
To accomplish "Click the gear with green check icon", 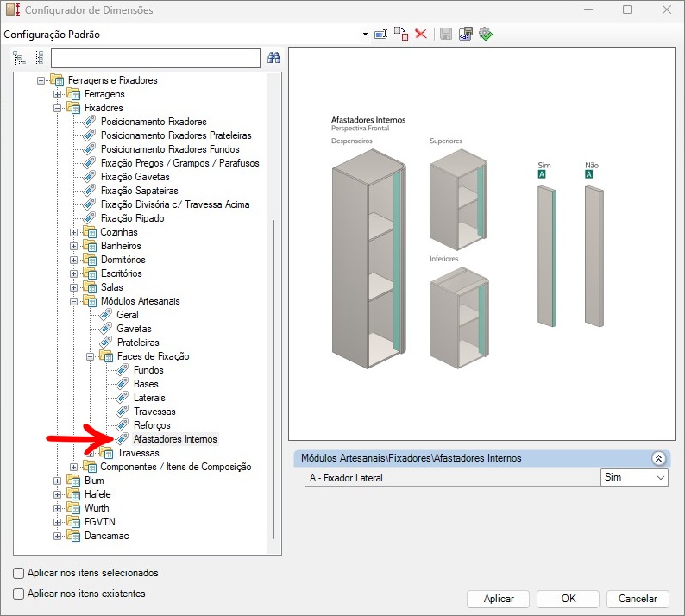I will click(486, 34).
